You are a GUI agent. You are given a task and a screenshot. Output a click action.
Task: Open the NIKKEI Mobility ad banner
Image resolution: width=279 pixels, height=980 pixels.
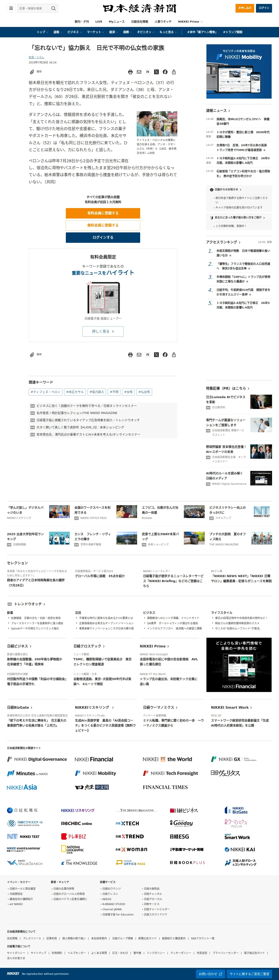tap(239, 71)
